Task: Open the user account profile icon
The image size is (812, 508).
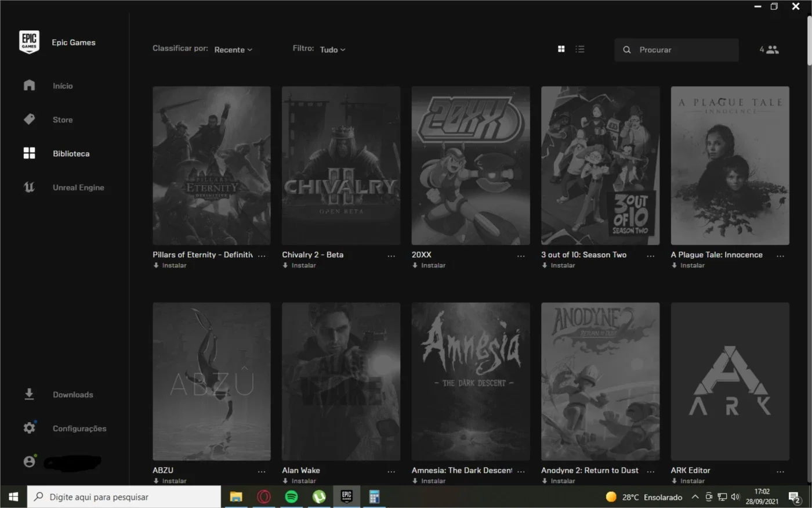Action: 29,462
